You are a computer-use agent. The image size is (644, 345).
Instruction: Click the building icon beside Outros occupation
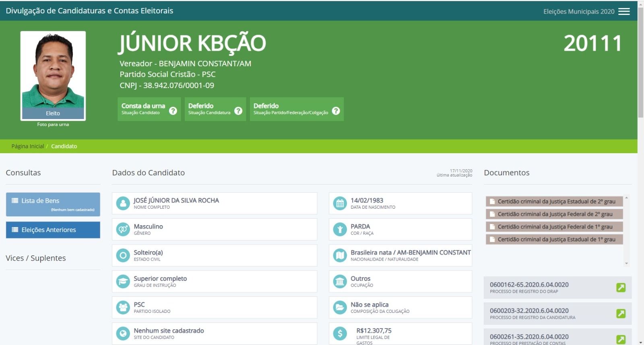340,281
